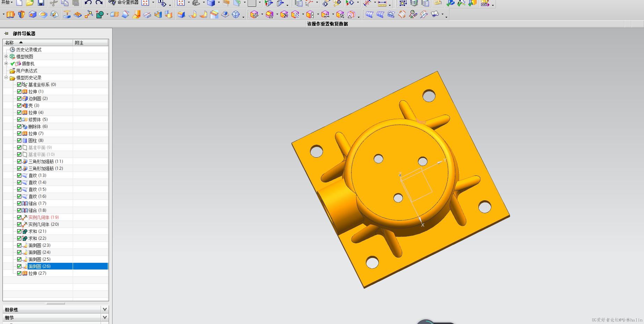Click the 附注 column header
The width and height of the screenshot is (644, 324).
(91, 43)
